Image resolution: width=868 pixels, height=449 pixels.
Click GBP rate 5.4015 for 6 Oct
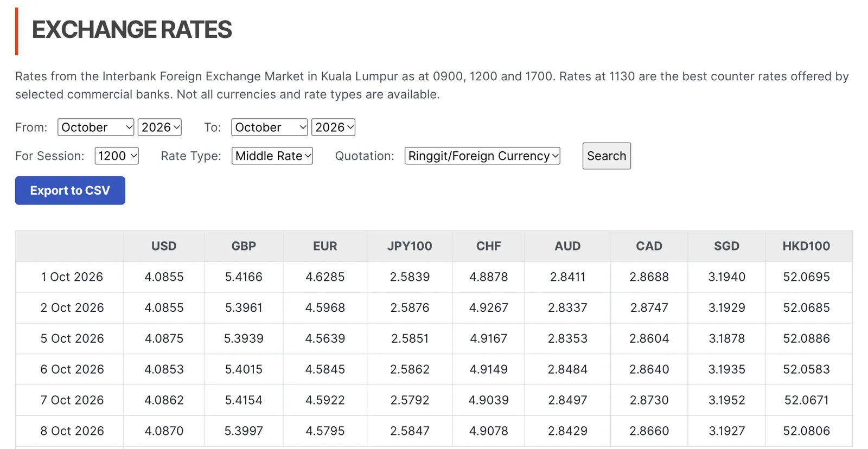[244, 369]
